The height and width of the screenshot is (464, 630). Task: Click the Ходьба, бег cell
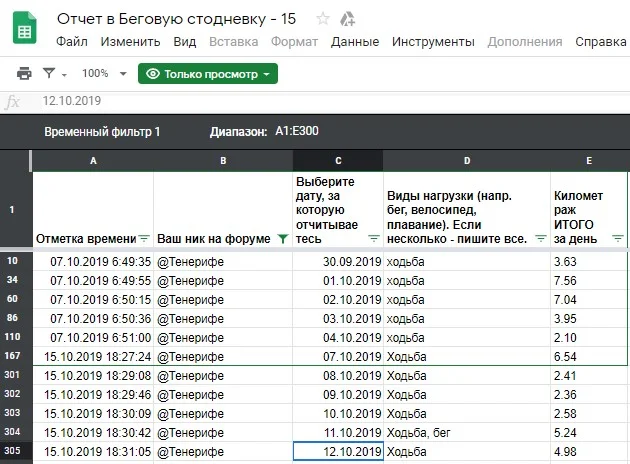[466, 433]
